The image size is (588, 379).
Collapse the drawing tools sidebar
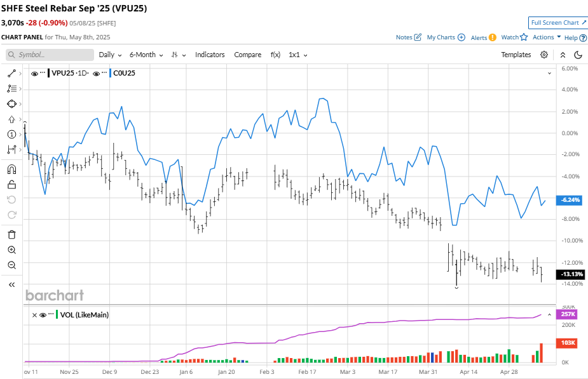point(11,284)
